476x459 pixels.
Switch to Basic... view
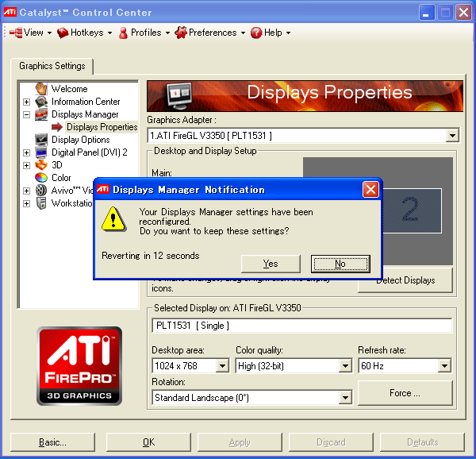(x=52, y=442)
